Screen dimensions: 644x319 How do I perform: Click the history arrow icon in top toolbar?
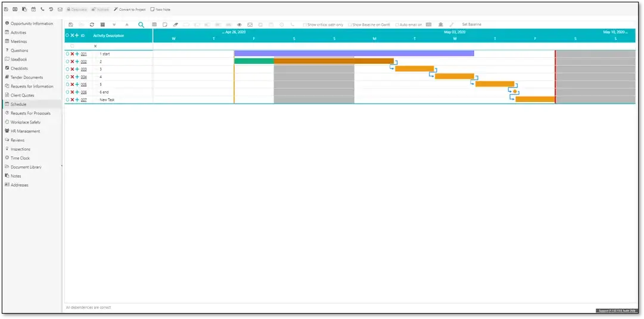coord(51,9)
